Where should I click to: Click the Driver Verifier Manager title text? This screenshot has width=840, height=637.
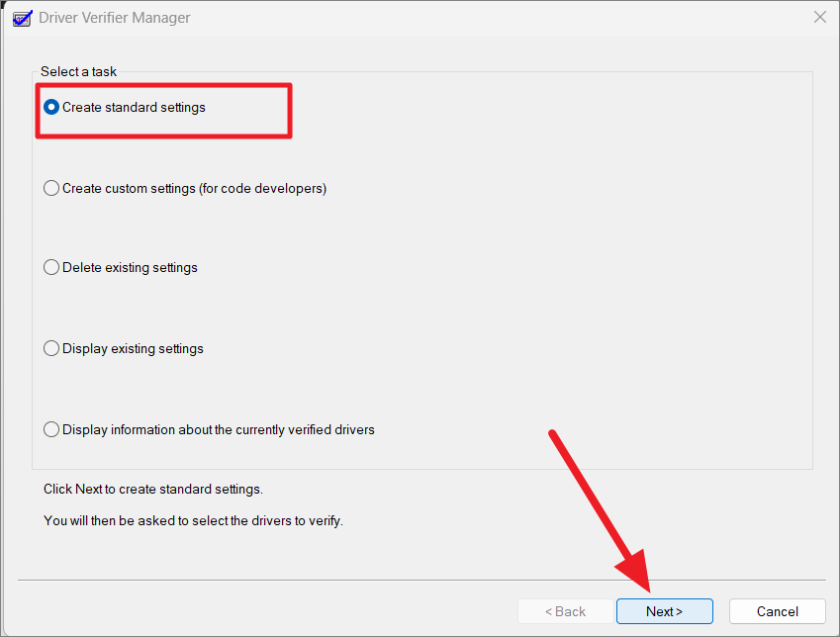point(114,18)
